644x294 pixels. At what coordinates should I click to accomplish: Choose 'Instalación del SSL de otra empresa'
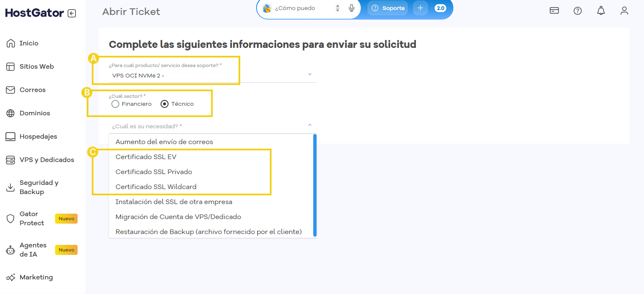211,202
